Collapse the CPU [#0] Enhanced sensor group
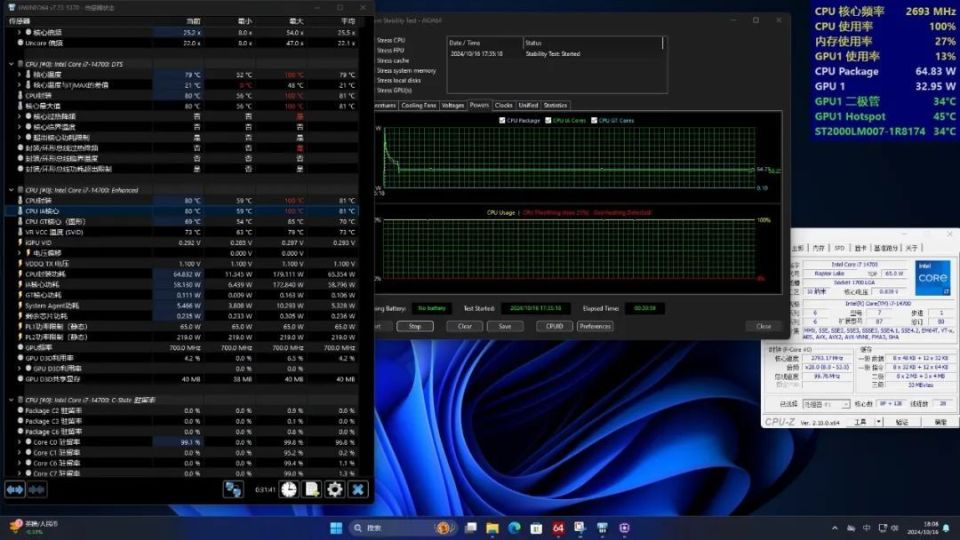960x540 pixels. pyautogui.click(x=11, y=189)
